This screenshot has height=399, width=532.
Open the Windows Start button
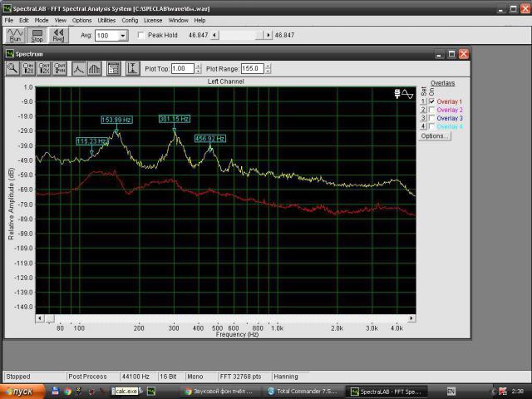tap(22, 392)
